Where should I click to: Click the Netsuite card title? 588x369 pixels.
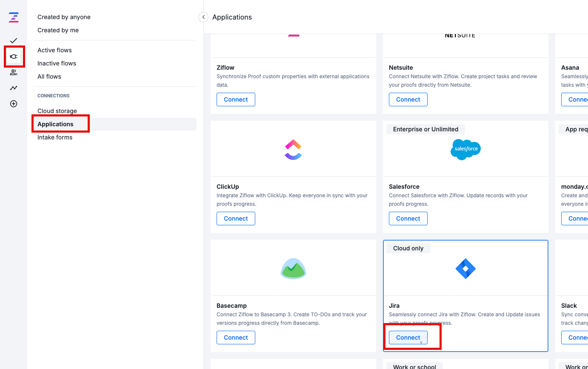[x=401, y=68]
